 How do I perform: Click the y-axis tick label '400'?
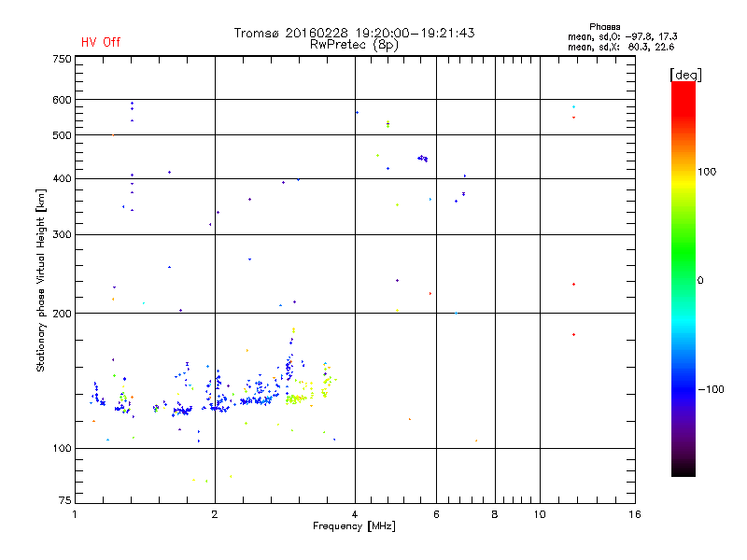[62, 178]
